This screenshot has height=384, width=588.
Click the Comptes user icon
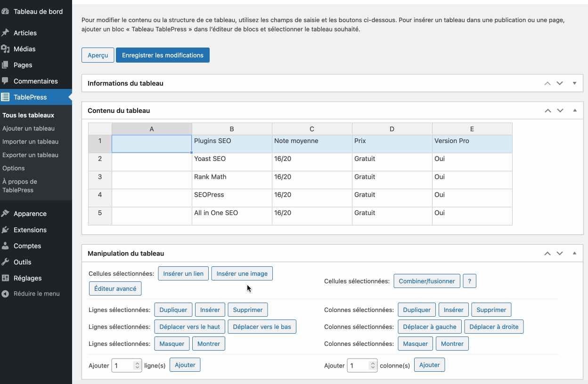click(5, 246)
